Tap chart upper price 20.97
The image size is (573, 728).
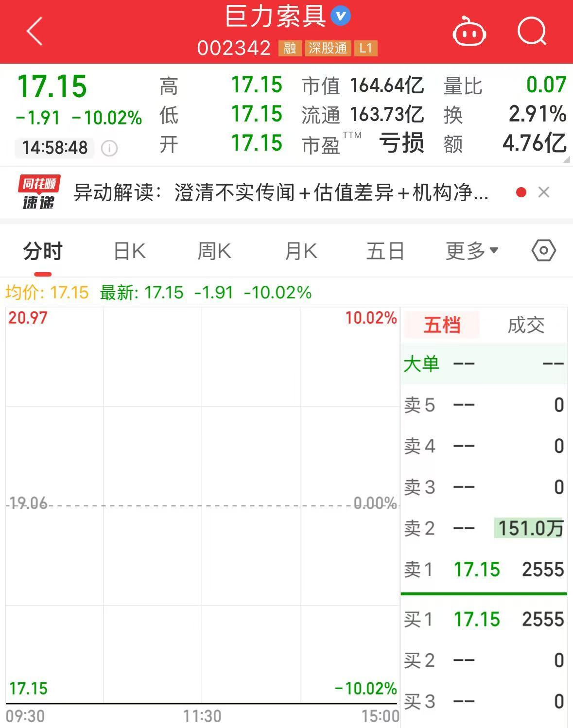pos(28,318)
